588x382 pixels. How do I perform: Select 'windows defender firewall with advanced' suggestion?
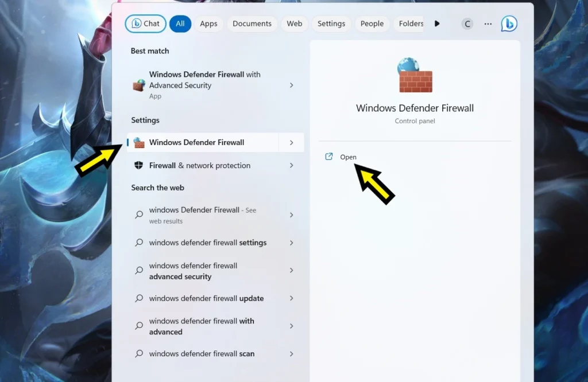pos(215,326)
